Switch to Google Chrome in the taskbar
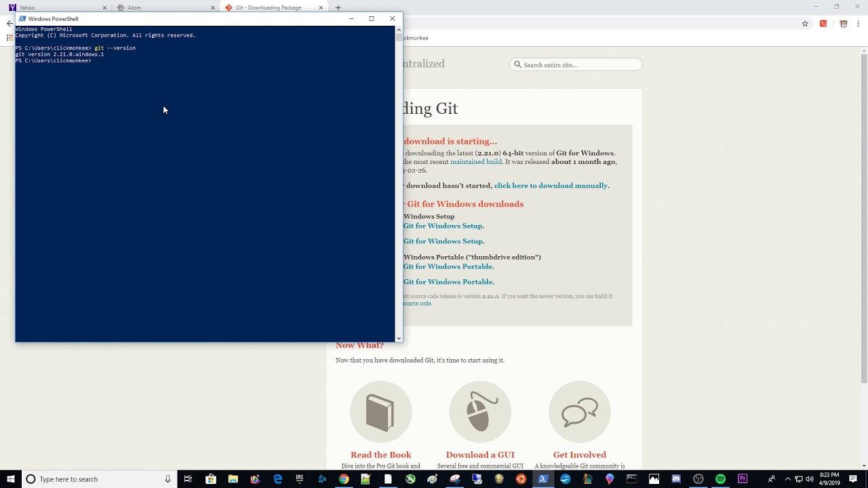The height and width of the screenshot is (488, 868). click(344, 479)
